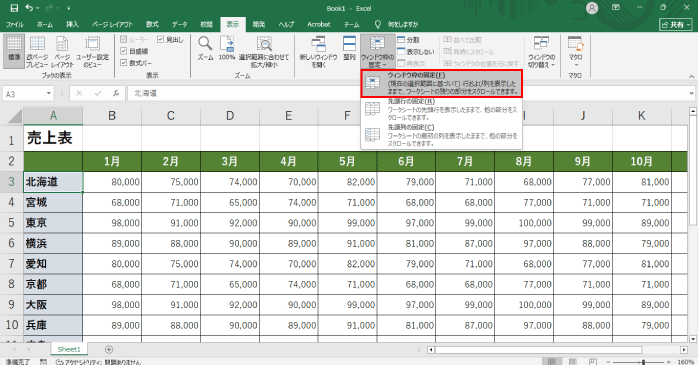Image resolution: width=698 pixels, height=365 pixels.
Task: Click the status bar page break preview icon
Action: pos(572,361)
